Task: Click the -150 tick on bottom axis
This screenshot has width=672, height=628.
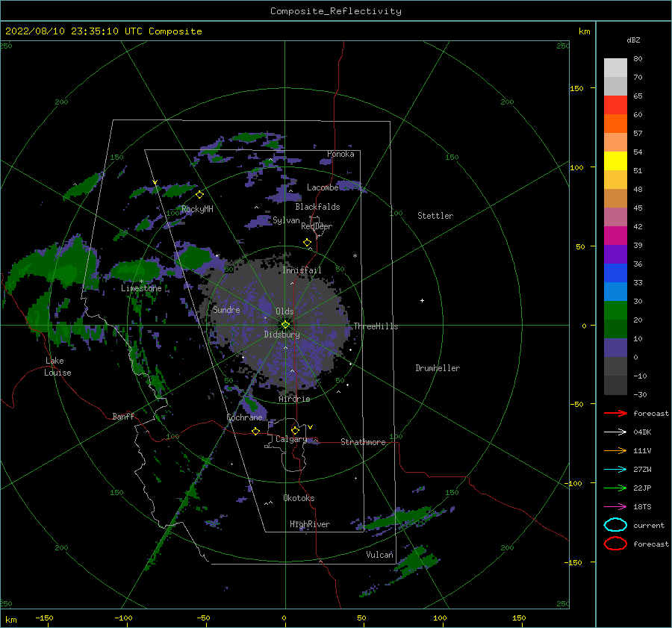Action: [44, 618]
